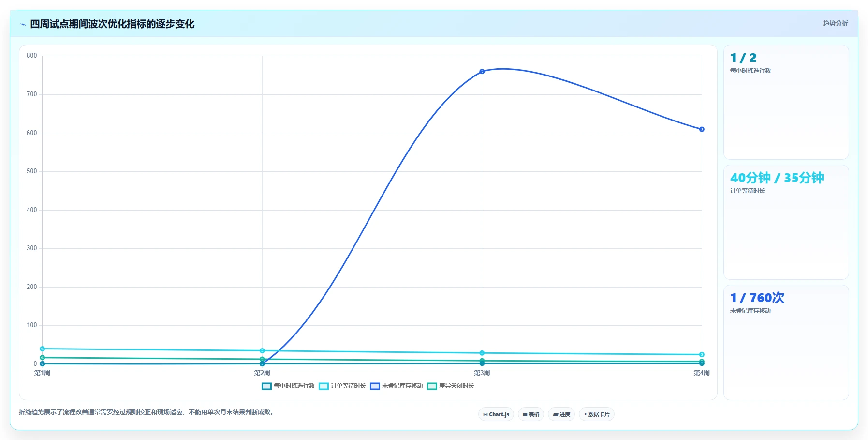Click the footer note starting 折线趋势展示了
Viewport: 868px width, 440px height.
tap(147, 412)
